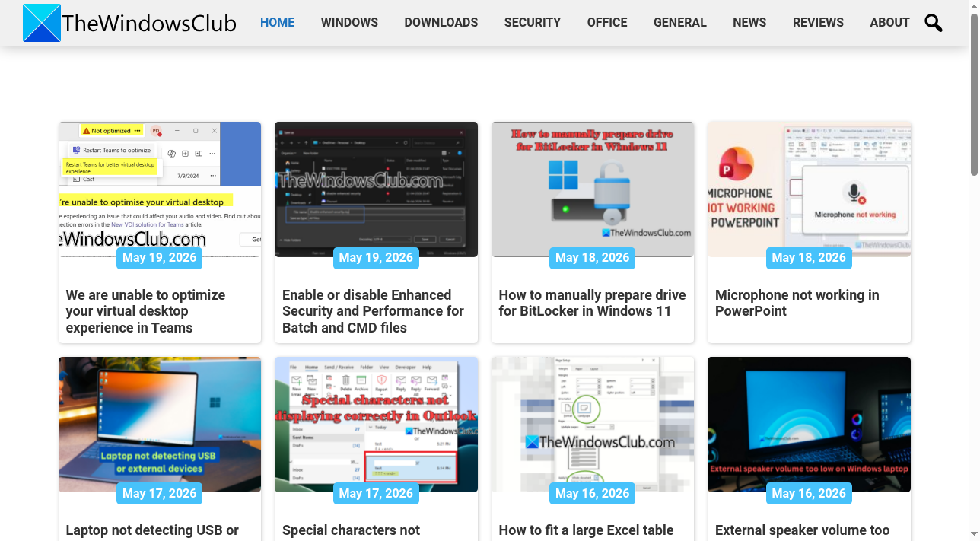
Task: Open the Excel table page setup thumbnail
Action: [593, 424]
